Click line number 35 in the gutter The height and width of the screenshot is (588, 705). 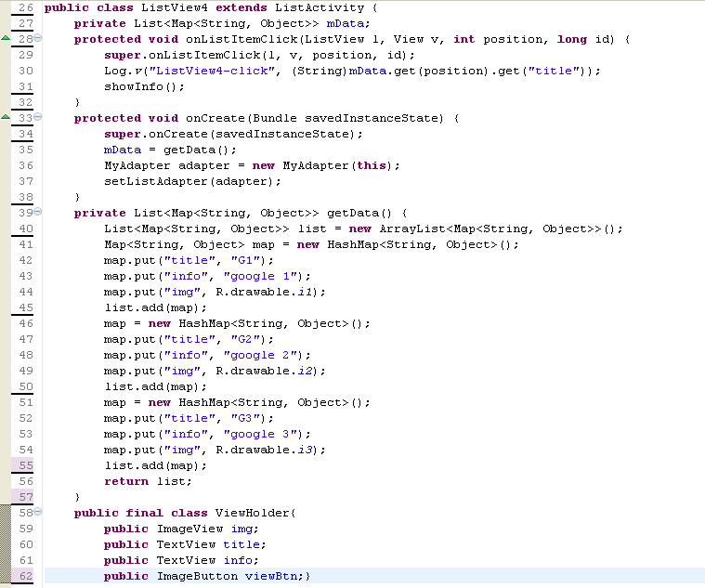(26, 150)
